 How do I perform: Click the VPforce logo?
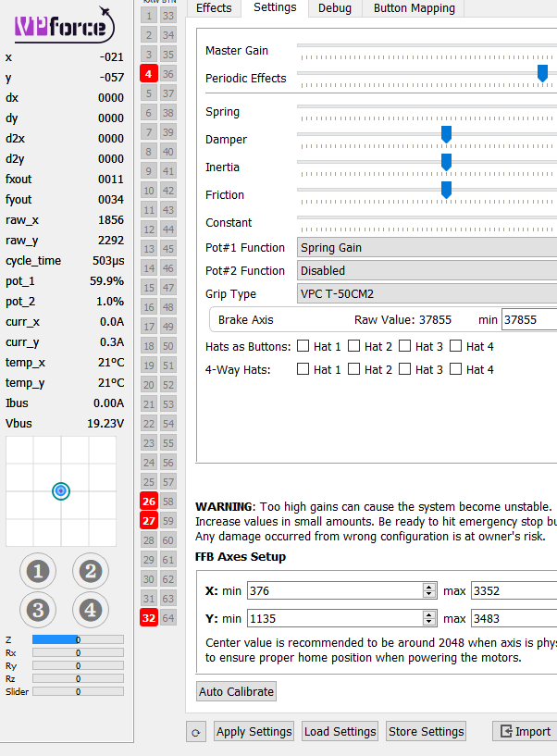click(x=64, y=25)
